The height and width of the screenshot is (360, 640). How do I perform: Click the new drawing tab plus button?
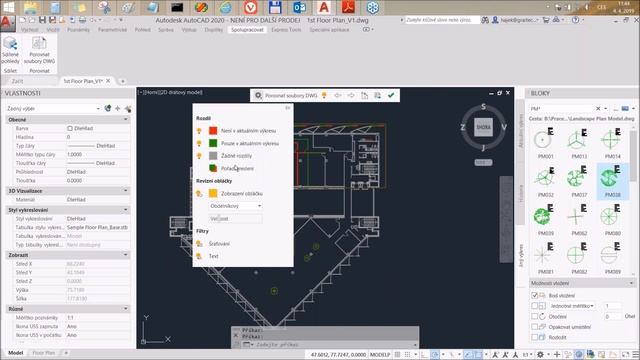click(122, 81)
